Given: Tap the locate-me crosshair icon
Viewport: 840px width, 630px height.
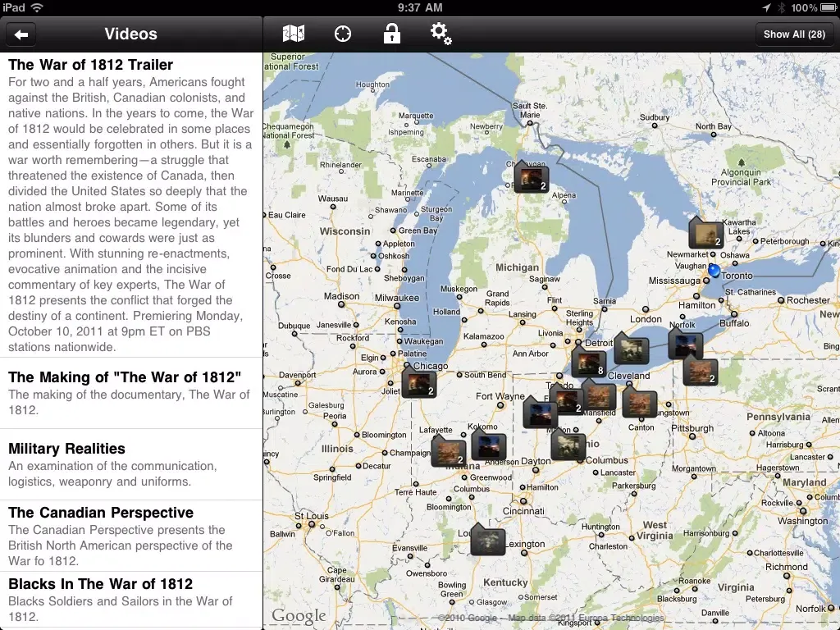Looking at the screenshot, I should coord(343,34).
